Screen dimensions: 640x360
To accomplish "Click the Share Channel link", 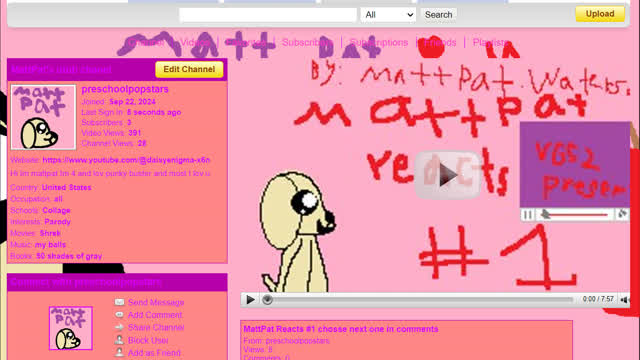I will click(156, 327).
